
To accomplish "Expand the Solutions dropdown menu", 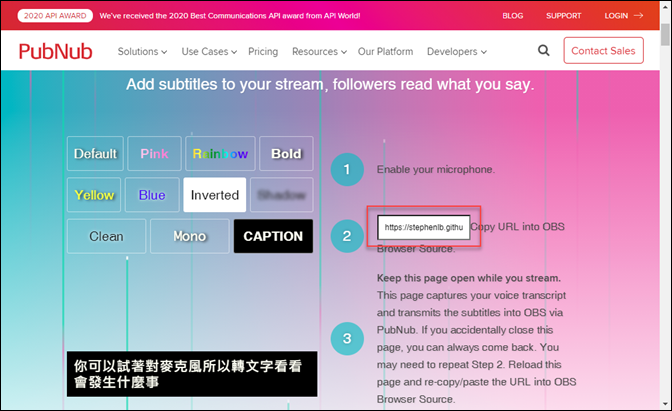I will (x=142, y=51).
